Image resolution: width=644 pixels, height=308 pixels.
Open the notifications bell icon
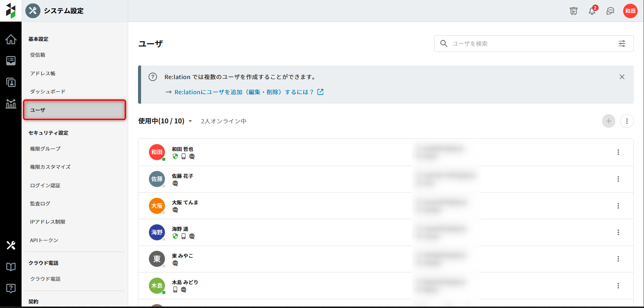tap(592, 11)
